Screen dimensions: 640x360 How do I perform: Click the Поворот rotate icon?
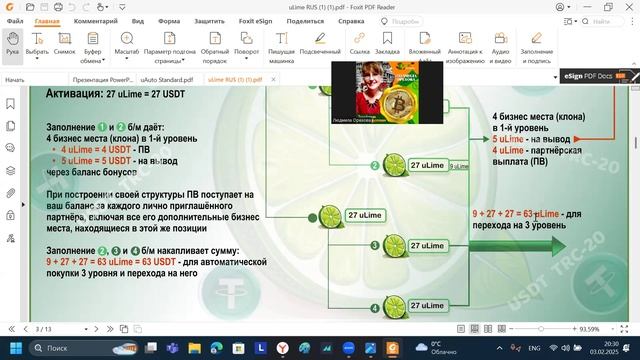[246, 39]
